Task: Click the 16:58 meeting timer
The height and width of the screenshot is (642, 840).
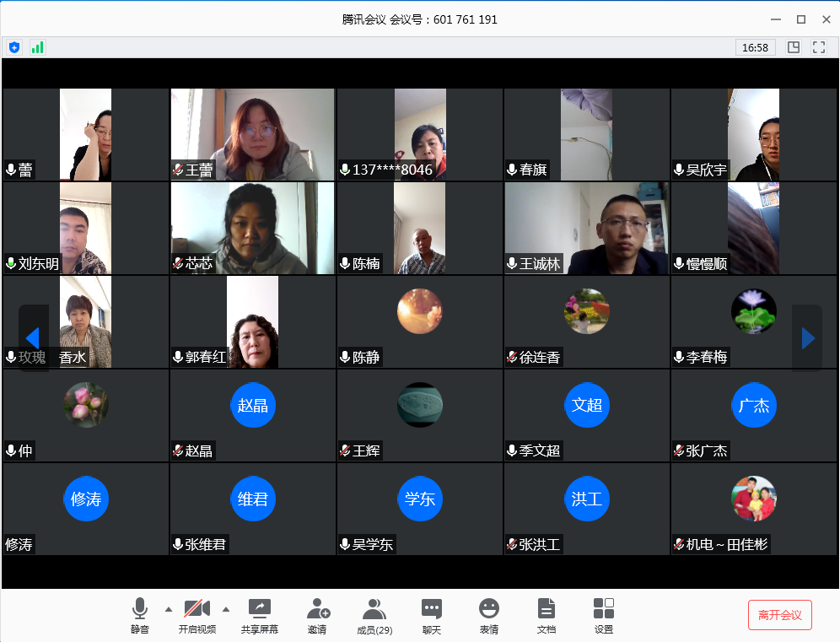Action: point(755,47)
